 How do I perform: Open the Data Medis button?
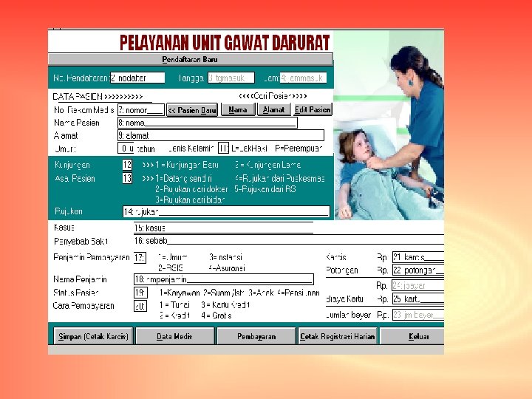click(x=174, y=336)
